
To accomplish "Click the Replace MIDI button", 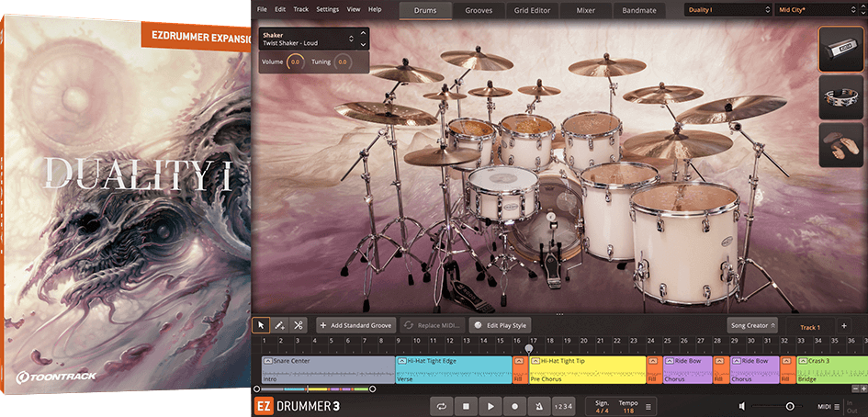I will tap(433, 326).
